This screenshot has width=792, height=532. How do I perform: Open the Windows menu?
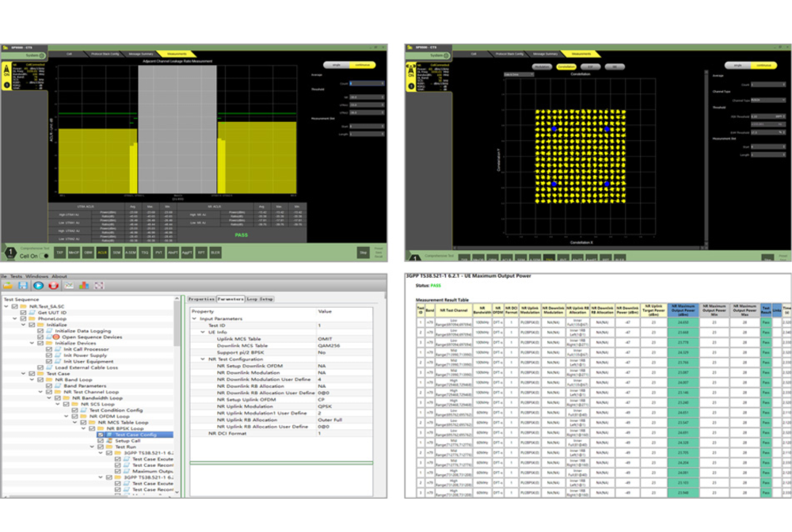pos(37,276)
